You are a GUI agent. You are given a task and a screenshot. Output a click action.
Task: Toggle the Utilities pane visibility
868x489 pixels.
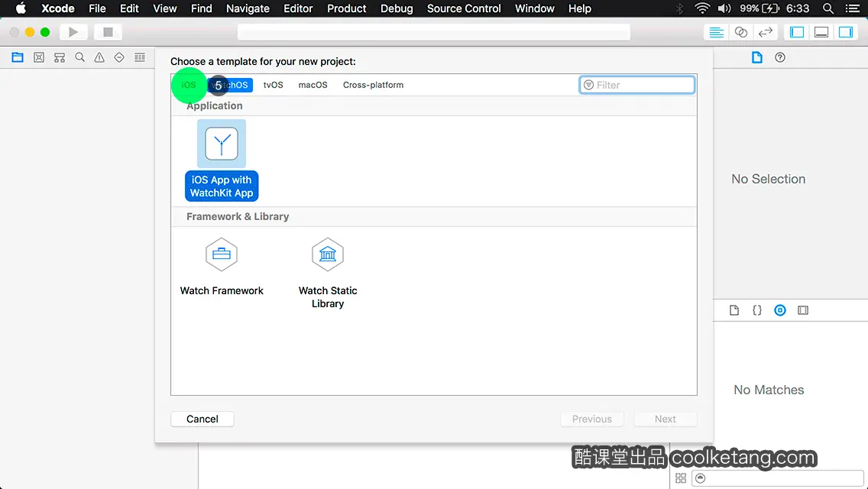(846, 32)
